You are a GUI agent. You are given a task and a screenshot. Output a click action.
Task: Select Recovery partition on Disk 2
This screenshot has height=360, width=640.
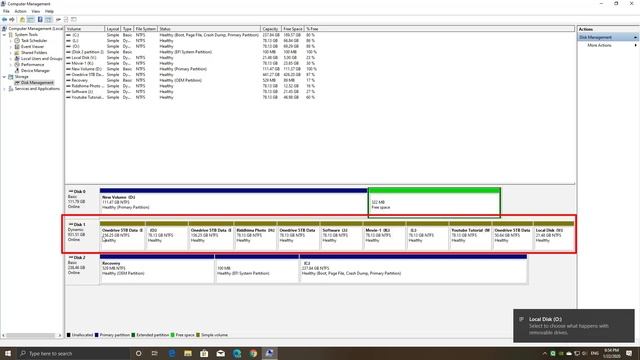point(157,269)
